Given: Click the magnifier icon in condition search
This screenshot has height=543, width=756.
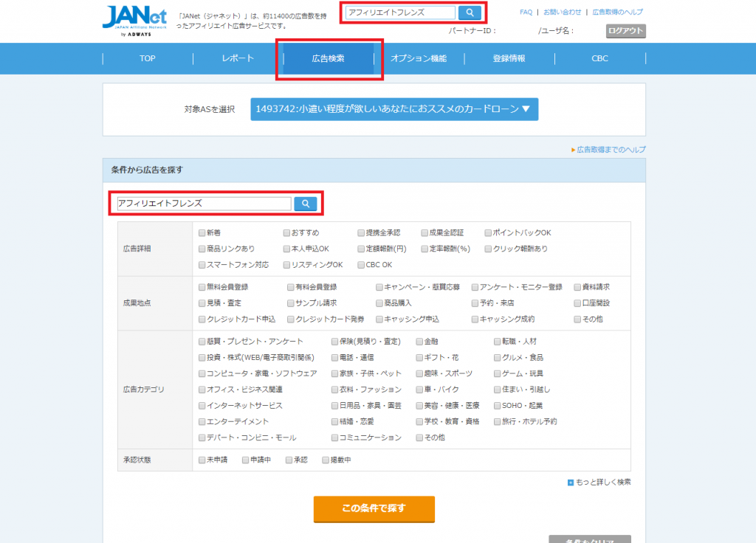Looking at the screenshot, I should tap(306, 204).
